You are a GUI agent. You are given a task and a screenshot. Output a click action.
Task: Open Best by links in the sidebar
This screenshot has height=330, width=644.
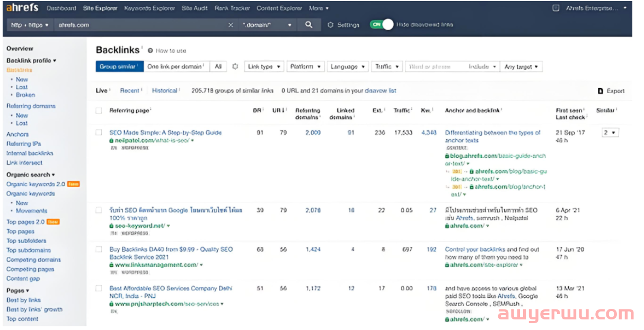pyautogui.click(x=23, y=300)
